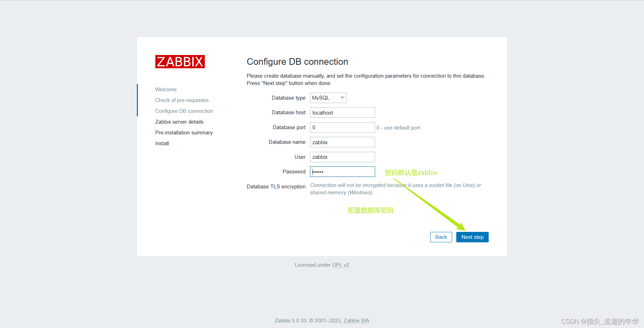This screenshot has height=328, width=644.
Task: Select the Check of pre-requisites step
Action: click(x=182, y=100)
